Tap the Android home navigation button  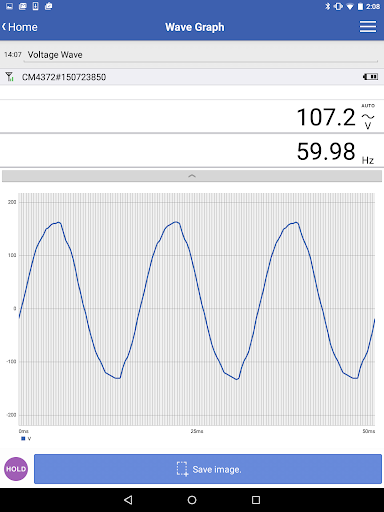pos(192,500)
